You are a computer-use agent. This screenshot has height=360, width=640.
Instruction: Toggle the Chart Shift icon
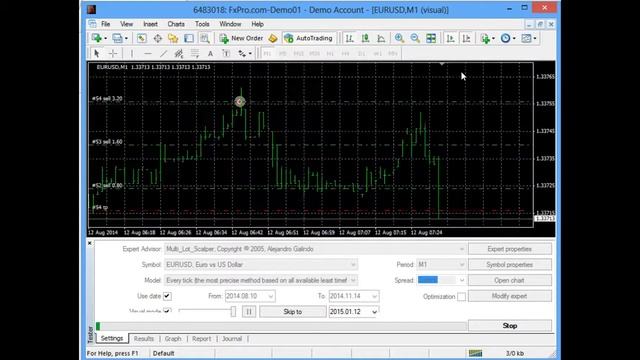(466, 38)
